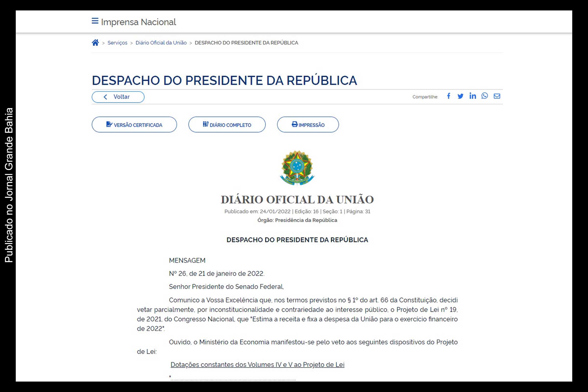Open the print icon on Impressão button
Screen dimensions: 588x392
tap(294, 124)
